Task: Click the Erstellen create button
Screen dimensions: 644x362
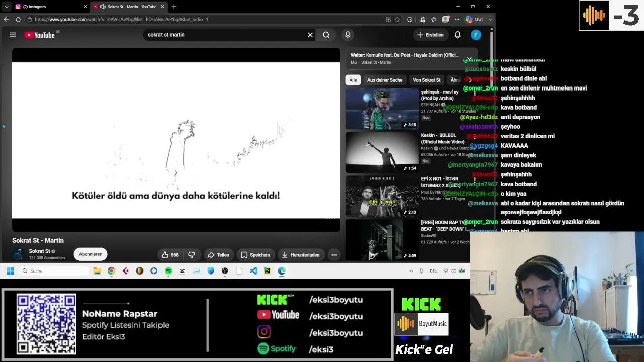Action: pos(431,35)
